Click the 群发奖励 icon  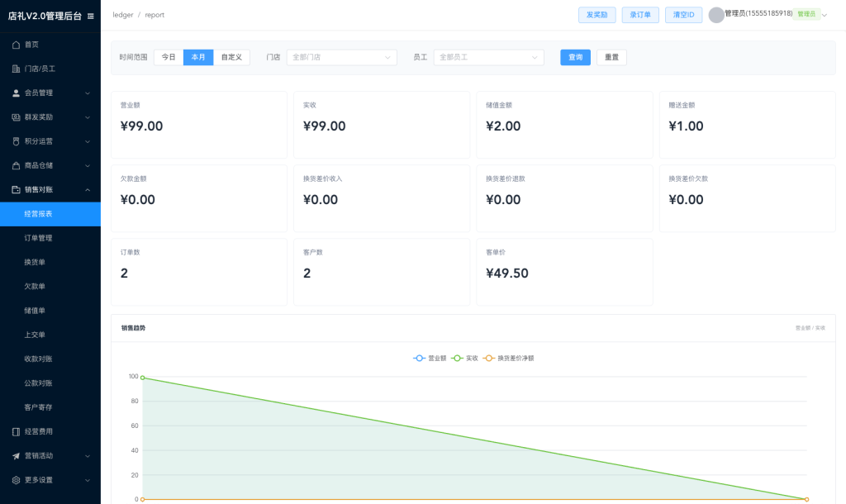(x=17, y=117)
